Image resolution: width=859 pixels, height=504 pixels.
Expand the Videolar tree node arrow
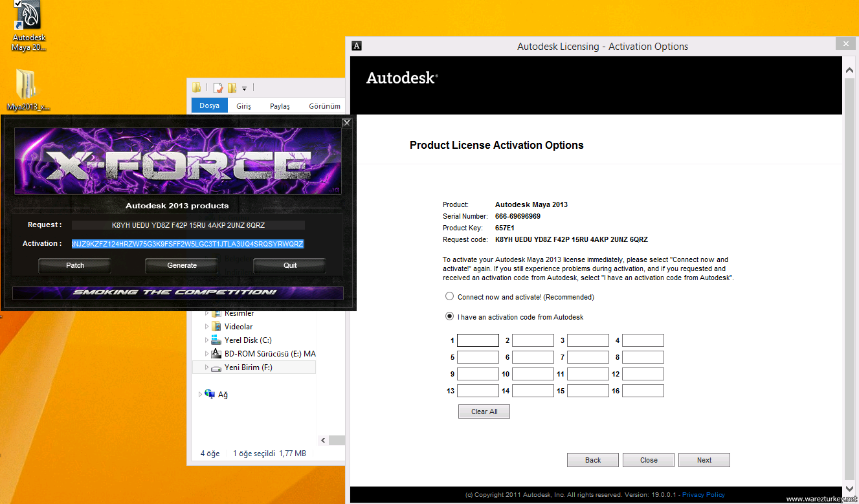tap(207, 327)
